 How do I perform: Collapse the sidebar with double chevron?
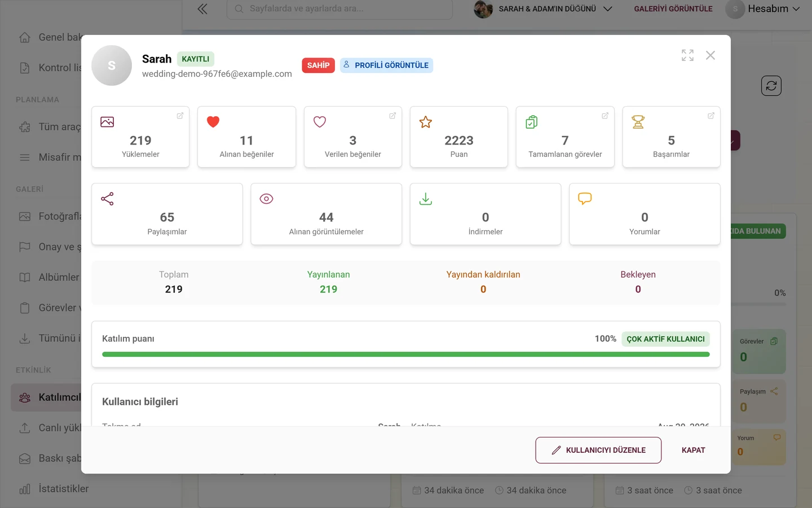point(202,9)
